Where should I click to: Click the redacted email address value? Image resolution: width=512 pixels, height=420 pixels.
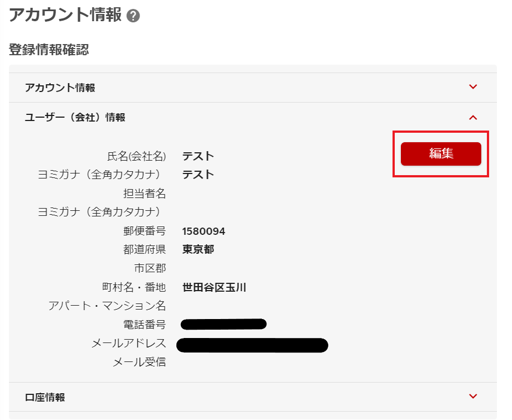(252, 345)
